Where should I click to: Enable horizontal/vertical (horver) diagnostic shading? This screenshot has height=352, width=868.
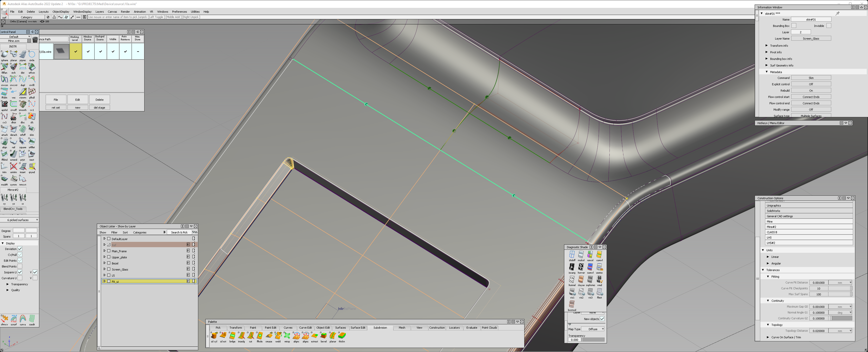coord(581,267)
